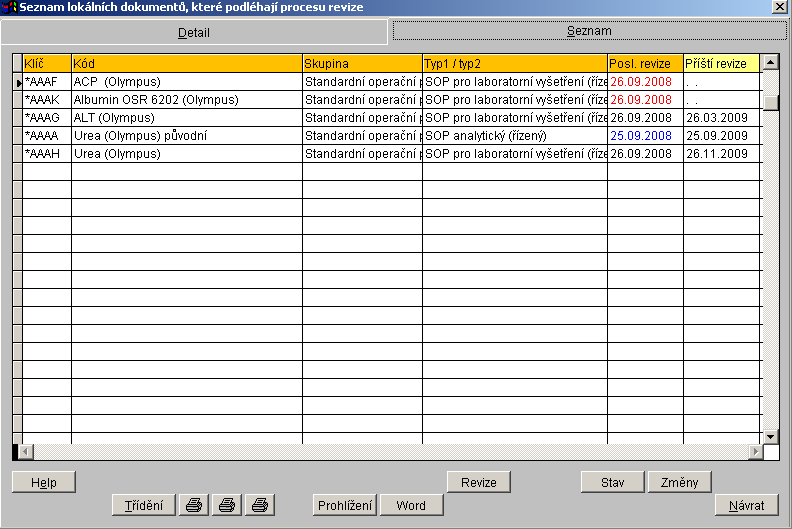Open document with the Word button
Image resolution: width=792 pixels, height=529 pixels.
411,505
